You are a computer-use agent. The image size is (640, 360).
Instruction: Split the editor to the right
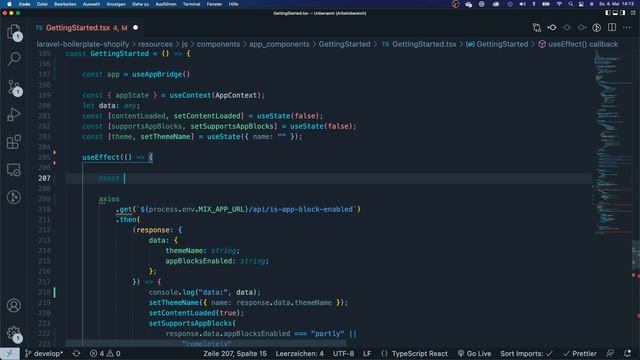[x=612, y=28]
